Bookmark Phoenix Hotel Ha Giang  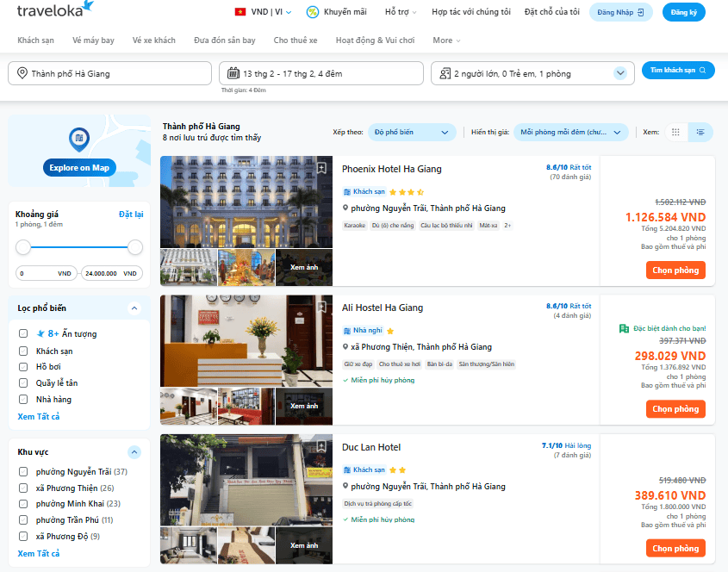[321, 168]
